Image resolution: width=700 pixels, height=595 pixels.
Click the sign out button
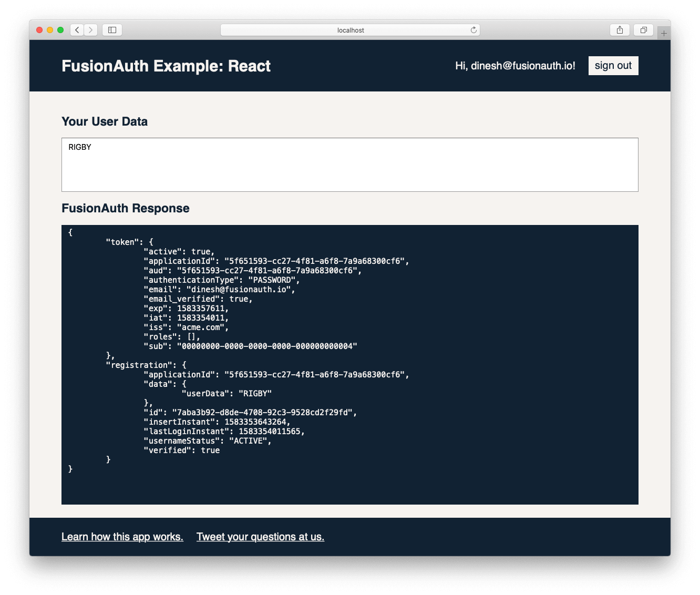tap(613, 66)
